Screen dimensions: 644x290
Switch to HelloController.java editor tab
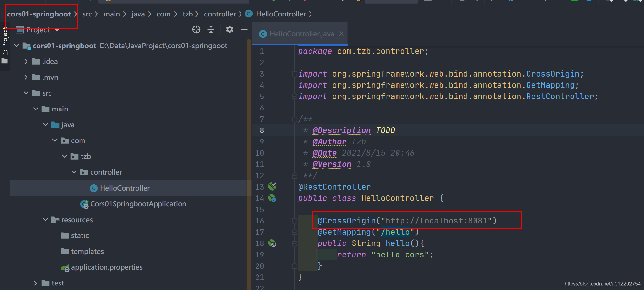coord(300,34)
